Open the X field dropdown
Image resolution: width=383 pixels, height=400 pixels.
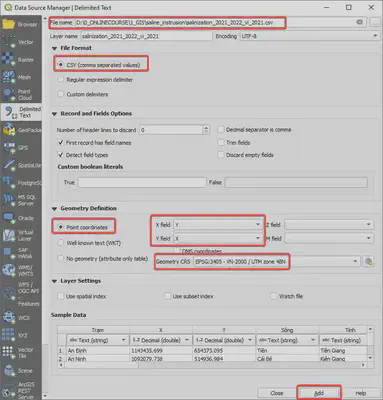pyautogui.click(x=218, y=225)
